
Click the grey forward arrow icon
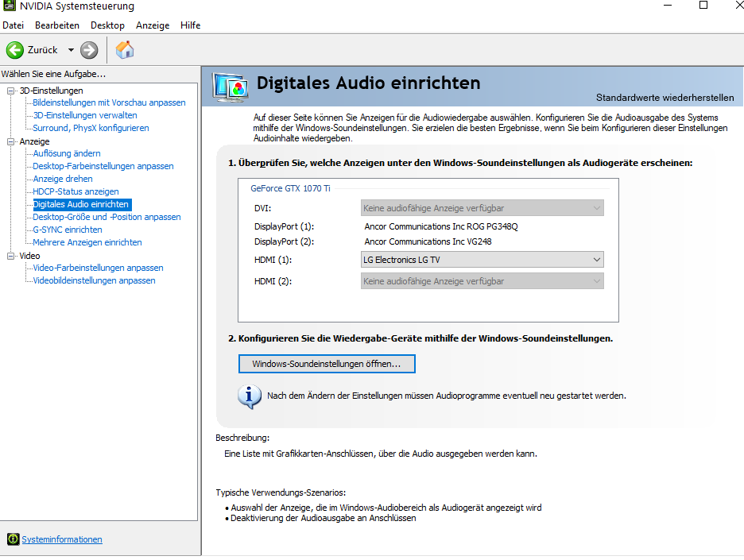89,50
